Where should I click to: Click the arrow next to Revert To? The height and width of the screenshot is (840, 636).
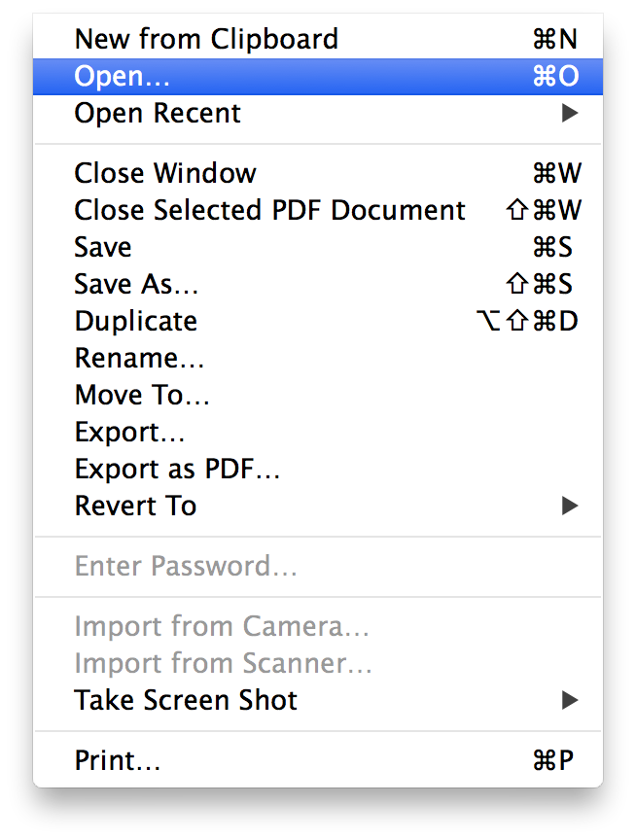pos(570,506)
